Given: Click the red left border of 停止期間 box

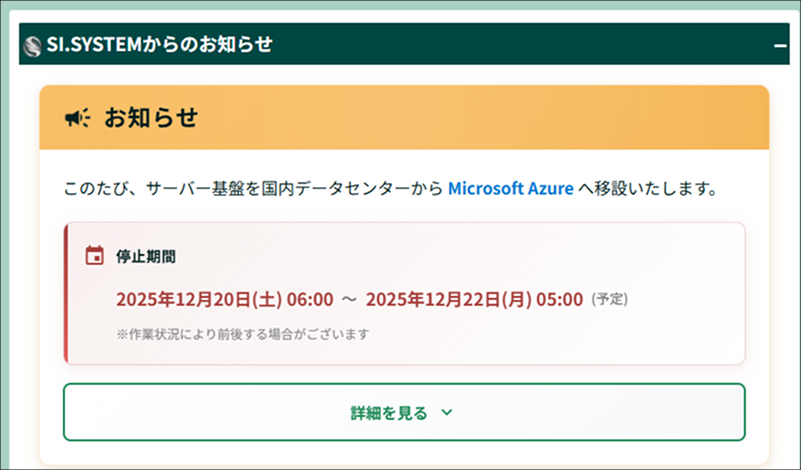Looking at the screenshot, I should (65, 293).
